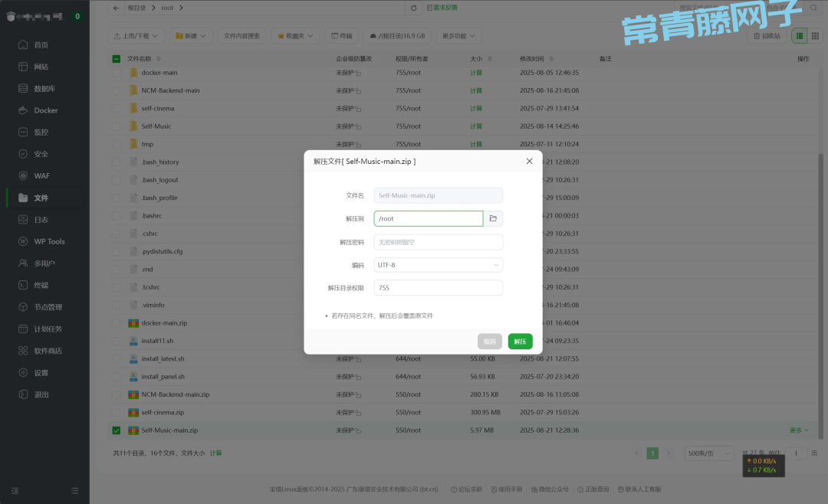Toggle the select-all checkbox in the header
This screenshot has height=504, width=828.
pos(117,59)
